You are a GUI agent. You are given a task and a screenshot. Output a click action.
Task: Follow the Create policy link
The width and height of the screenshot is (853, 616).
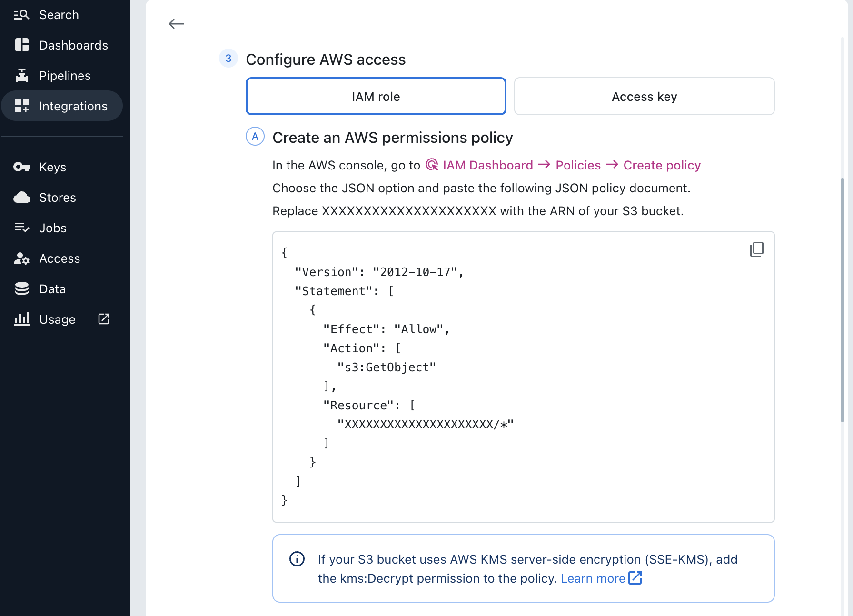(x=662, y=165)
